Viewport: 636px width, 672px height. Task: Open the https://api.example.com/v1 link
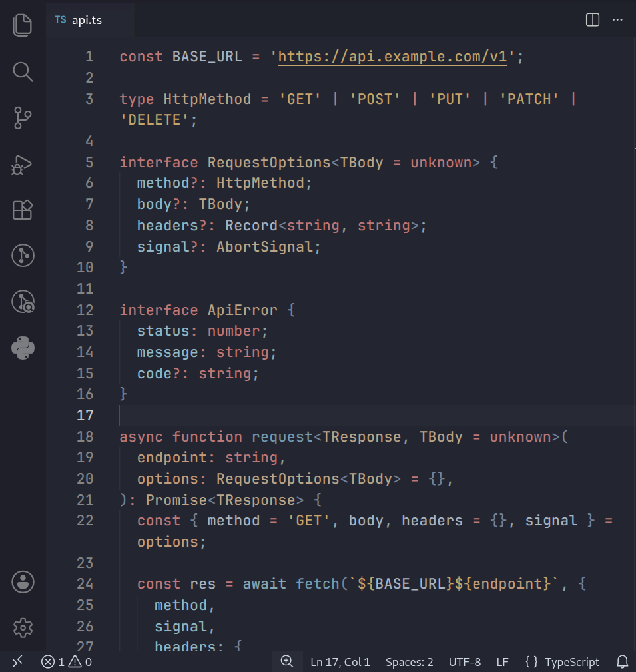point(392,57)
